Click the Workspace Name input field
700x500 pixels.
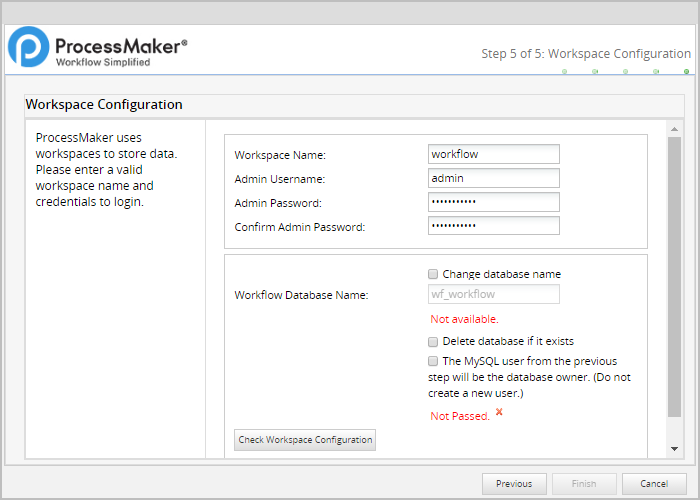[493, 154]
